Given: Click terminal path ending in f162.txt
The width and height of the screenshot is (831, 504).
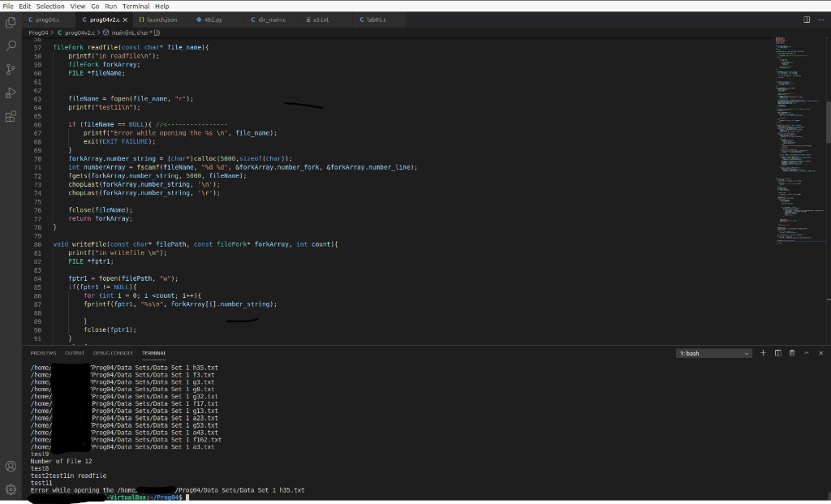Looking at the screenshot, I should coord(126,440).
